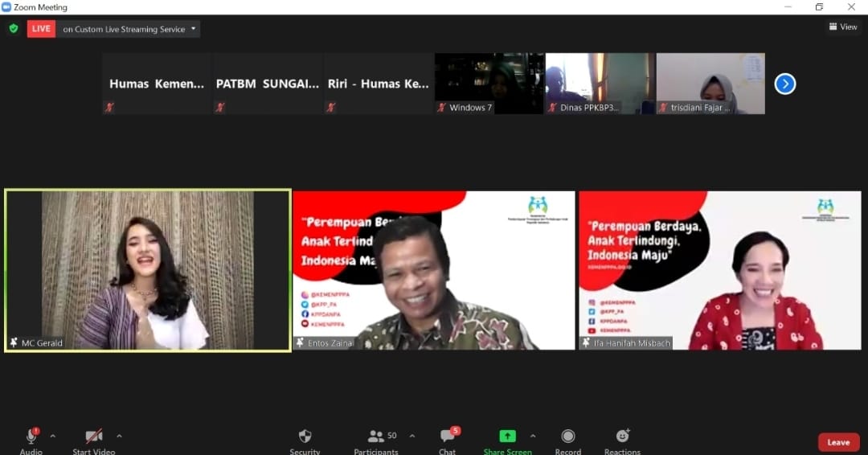Open the View layout menu
The height and width of the screenshot is (455, 868).
(x=843, y=27)
